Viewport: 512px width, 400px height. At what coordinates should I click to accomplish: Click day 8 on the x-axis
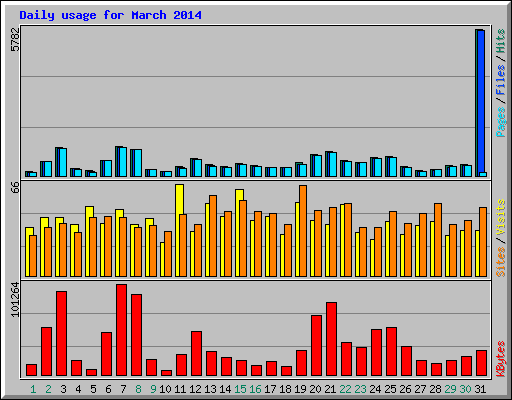pyautogui.click(x=138, y=389)
